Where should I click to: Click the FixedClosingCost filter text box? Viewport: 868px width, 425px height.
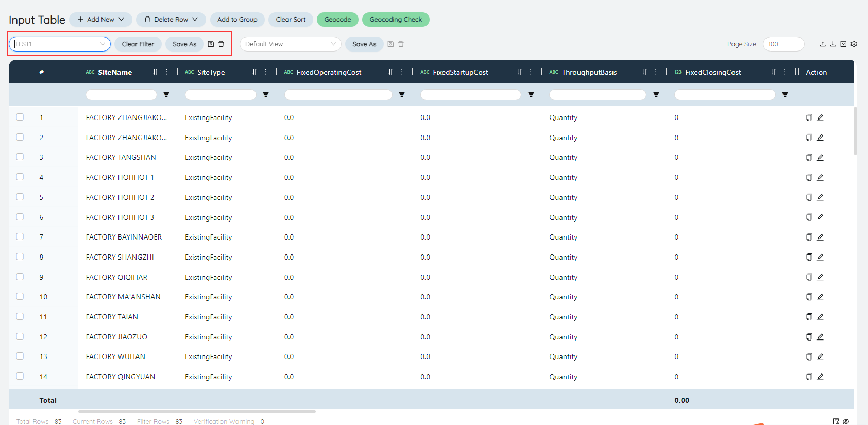(725, 95)
